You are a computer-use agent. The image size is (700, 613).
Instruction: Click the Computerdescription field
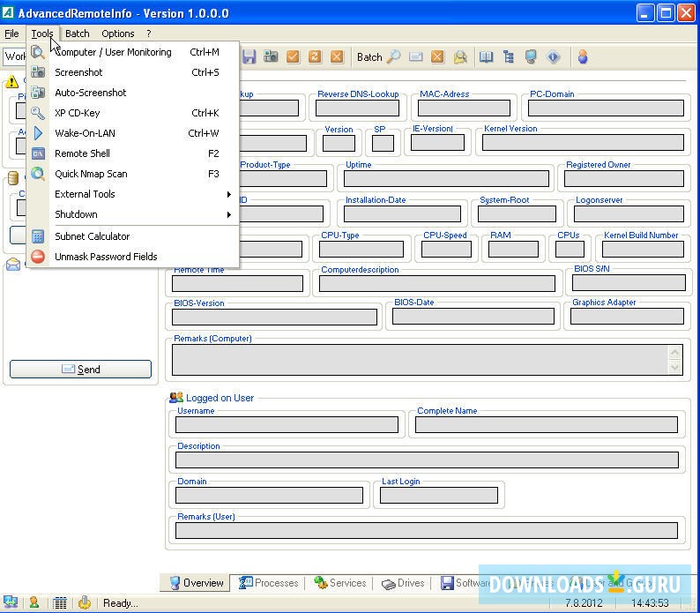[x=437, y=283]
